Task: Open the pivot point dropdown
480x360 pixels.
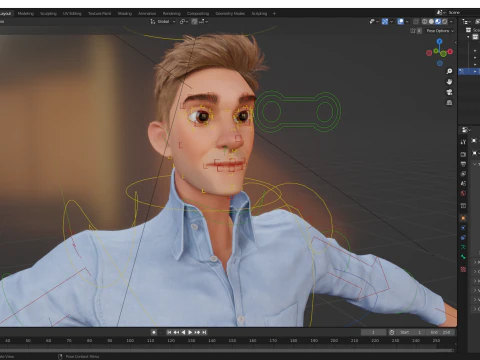Action: (x=184, y=22)
